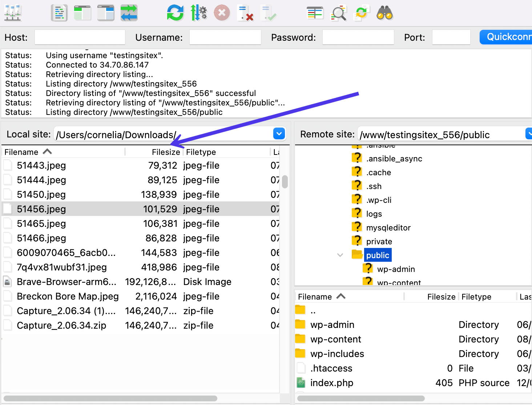Open the Site Manager icon
This screenshot has height=405, width=532.
[13, 13]
